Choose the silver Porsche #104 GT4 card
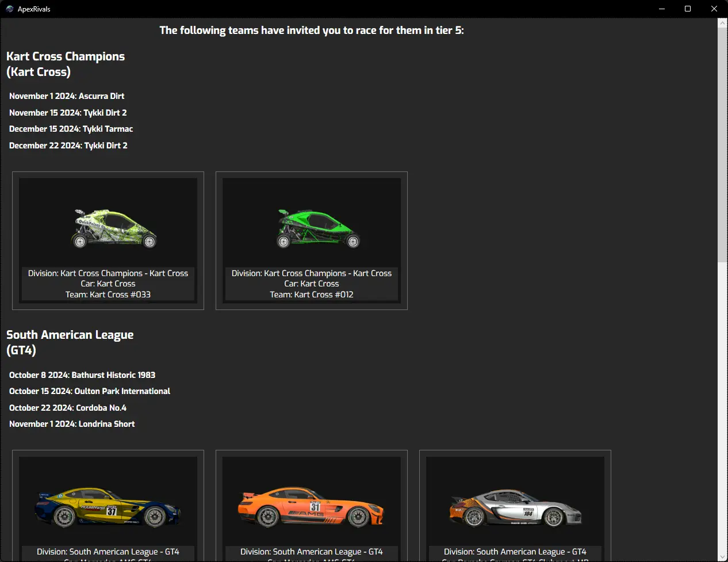The image size is (728, 562). tap(515, 506)
